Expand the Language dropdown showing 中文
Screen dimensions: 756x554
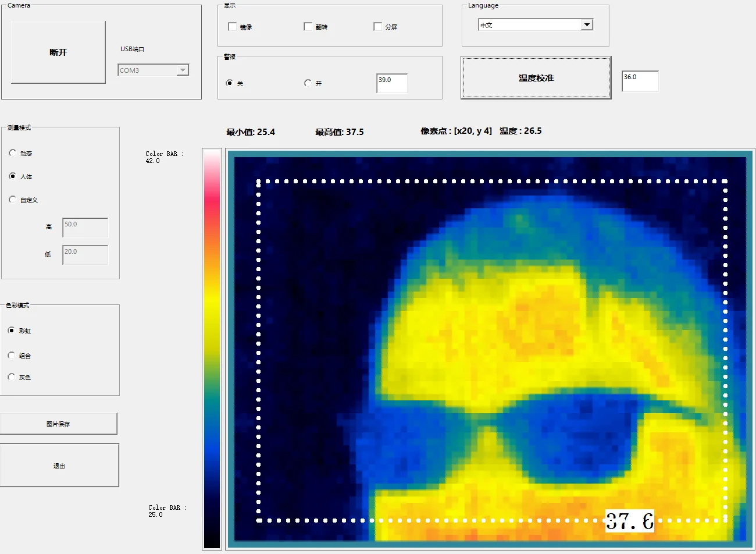(587, 25)
